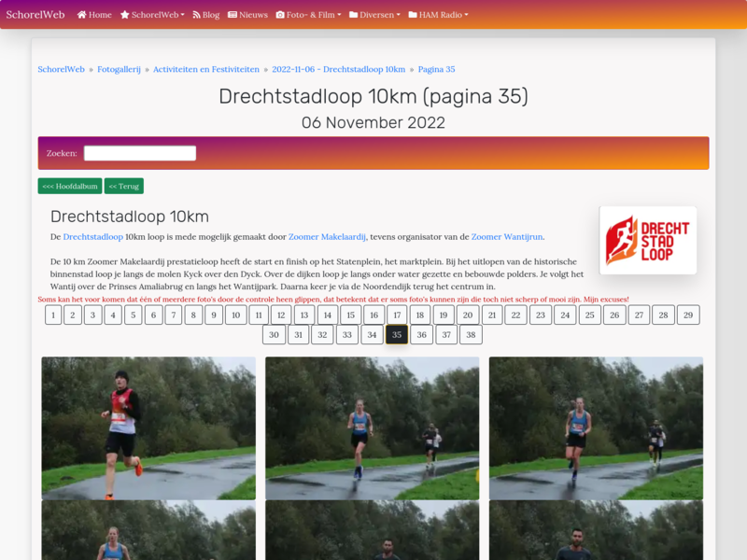
Task: Open the Drechtstadloop logo image
Action: tap(648, 241)
